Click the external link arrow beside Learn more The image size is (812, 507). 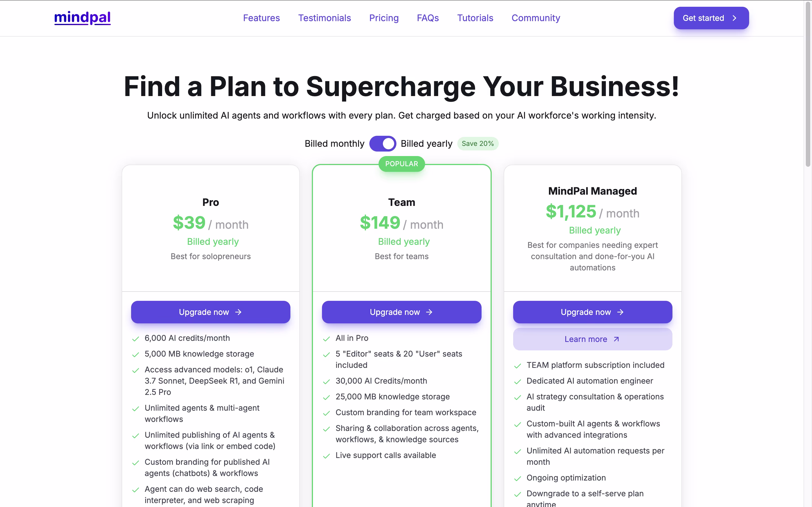click(616, 339)
